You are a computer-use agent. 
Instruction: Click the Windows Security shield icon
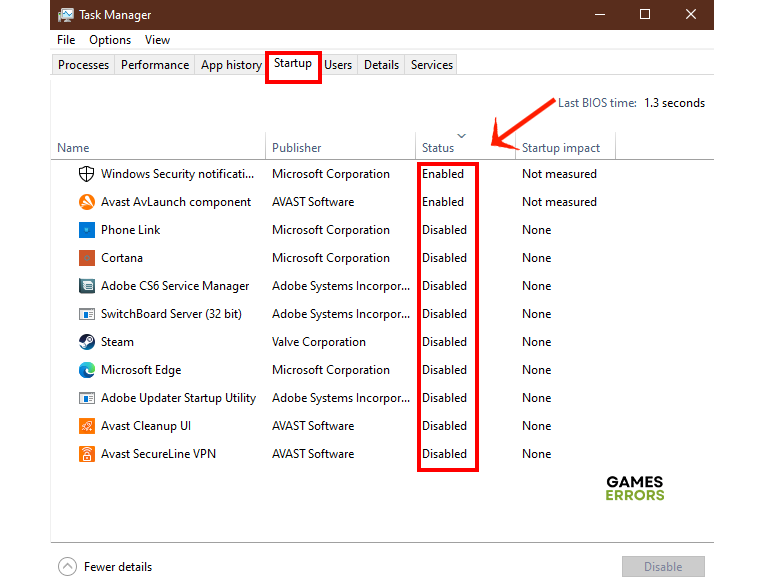tap(87, 174)
